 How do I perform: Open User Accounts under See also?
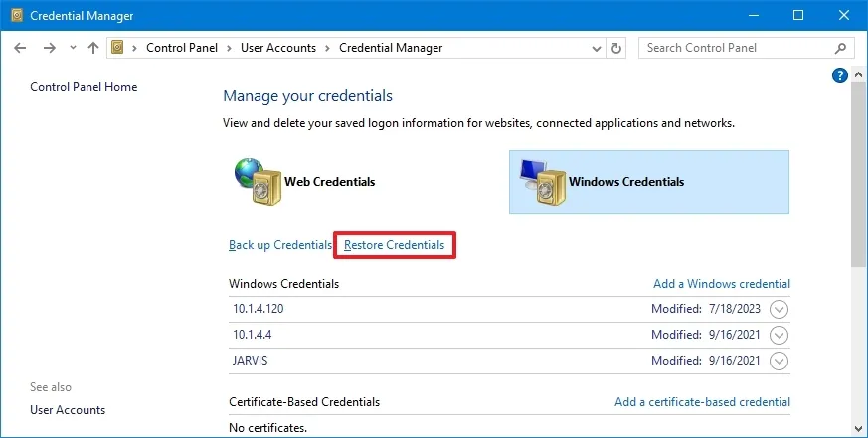coord(68,410)
